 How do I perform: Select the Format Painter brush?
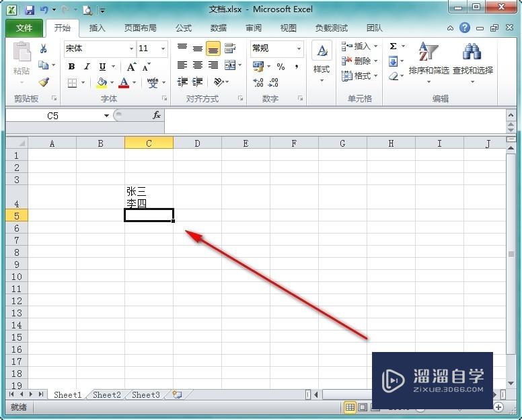coord(44,82)
